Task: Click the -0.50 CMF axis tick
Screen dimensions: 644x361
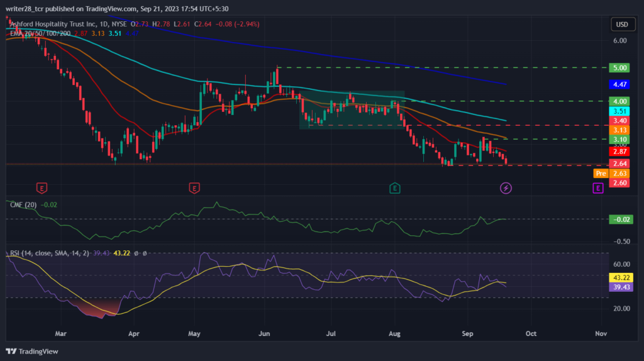Action: coord(621,242)
